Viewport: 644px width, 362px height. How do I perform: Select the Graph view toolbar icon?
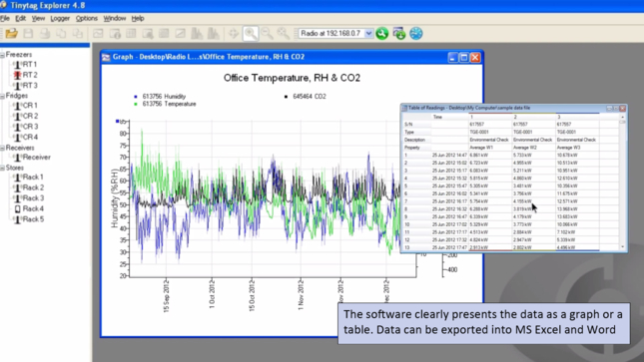coord(98,33)
